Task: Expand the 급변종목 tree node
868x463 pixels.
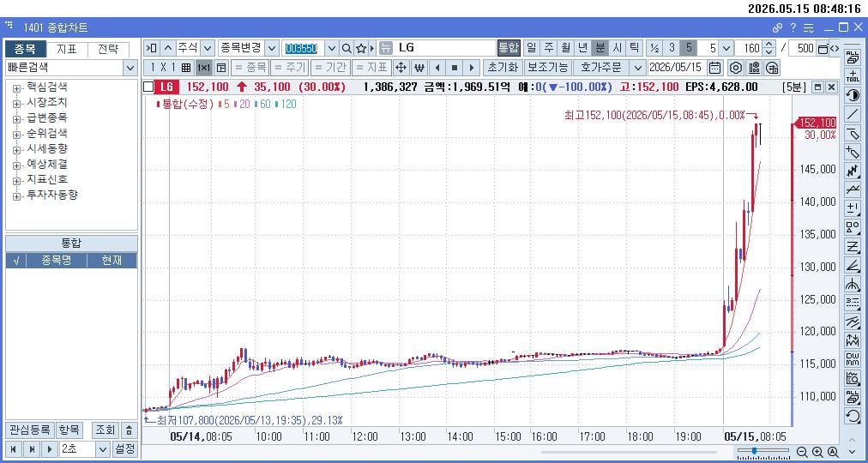Action: point(16,119)
